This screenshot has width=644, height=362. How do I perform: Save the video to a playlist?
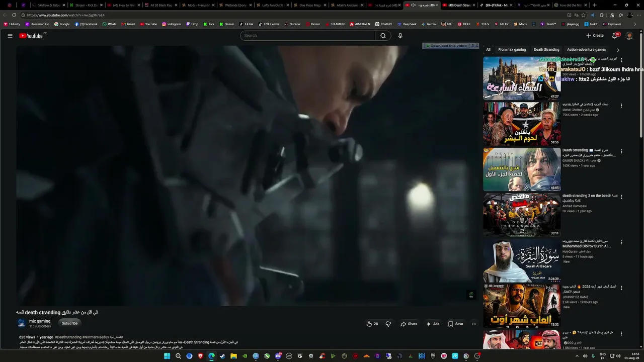tap(455, 324)
